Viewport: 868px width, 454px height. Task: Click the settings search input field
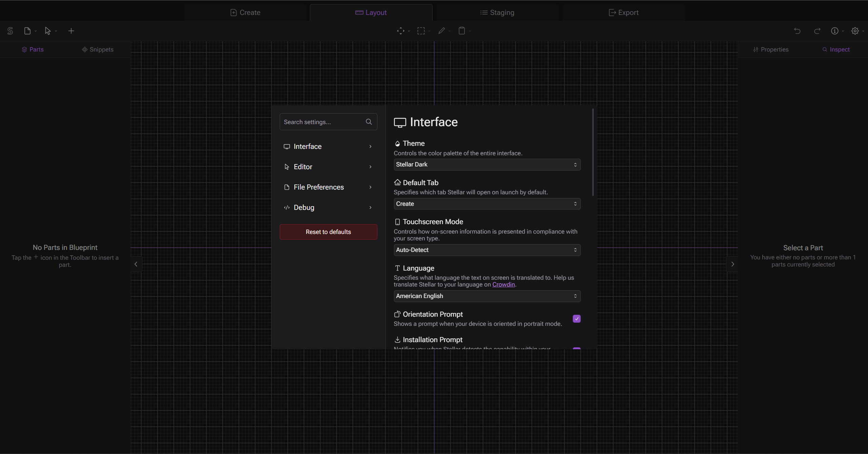click(328, 122)
